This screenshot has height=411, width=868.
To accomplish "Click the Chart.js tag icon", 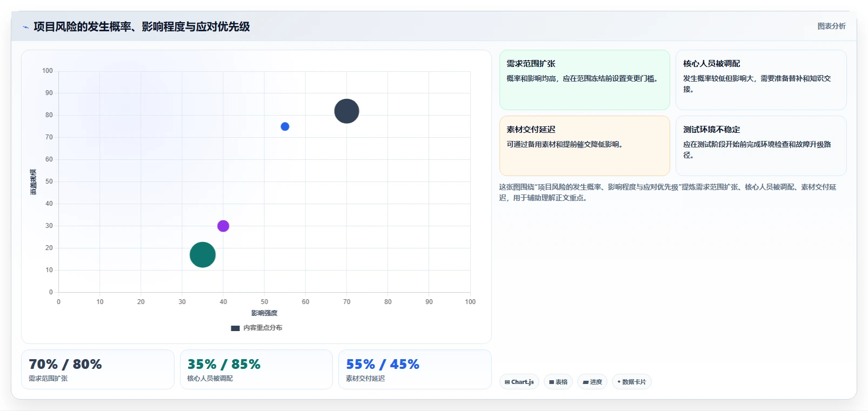I will click(508, 382).
